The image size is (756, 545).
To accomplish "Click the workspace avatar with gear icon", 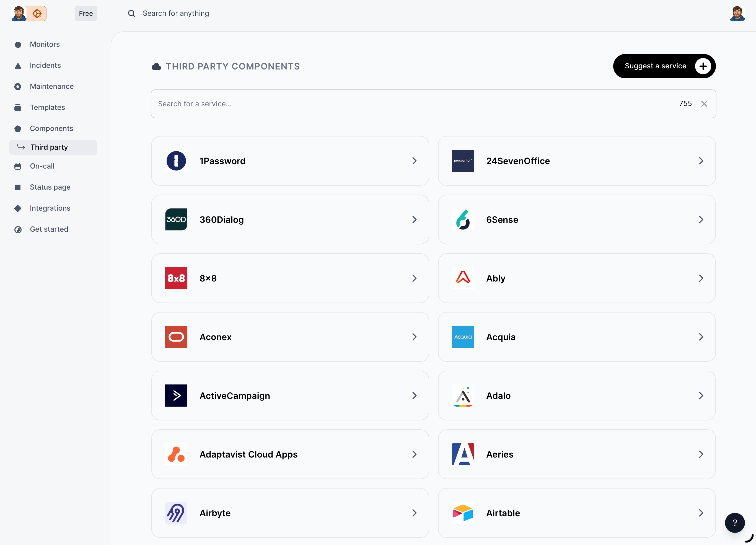I will pyautogui.click(x=29, y=13).
